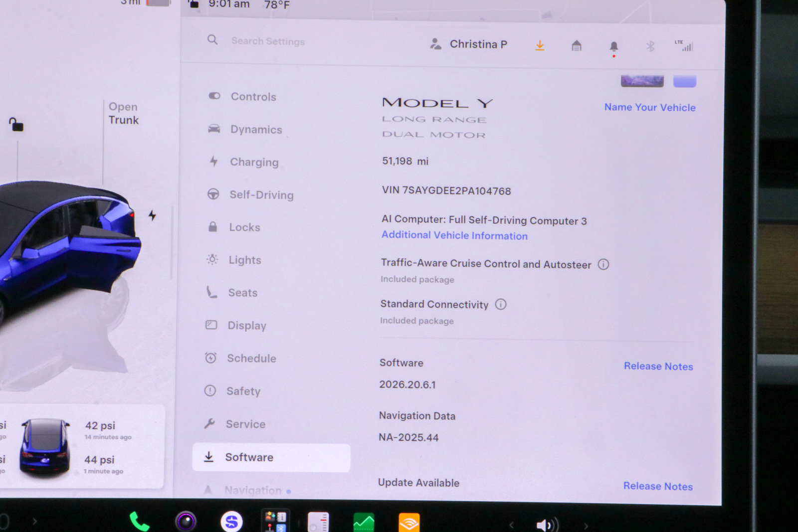Image resolution: width=798 pixels, height=532 pixels.
Task: Open the phone app in dock
Action: click(x=139, y=522)
